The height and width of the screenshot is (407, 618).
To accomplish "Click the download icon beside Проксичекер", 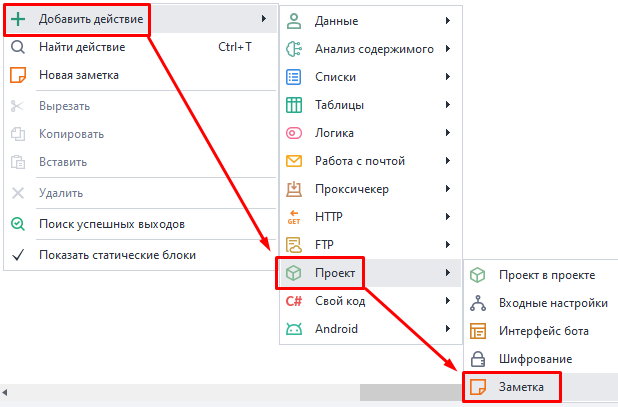I will [x=294, y=189].
